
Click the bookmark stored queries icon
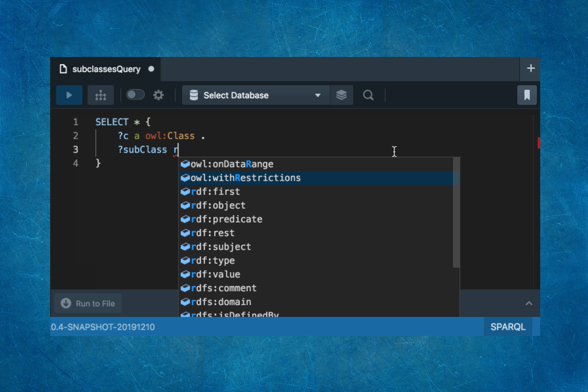pyautogui.click(x=527, y=95)
